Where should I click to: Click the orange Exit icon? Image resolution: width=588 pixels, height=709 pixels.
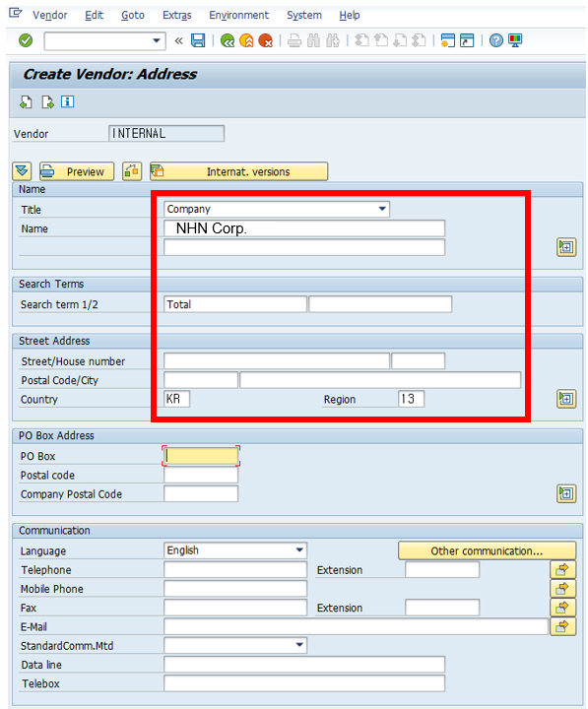(246, 40)
